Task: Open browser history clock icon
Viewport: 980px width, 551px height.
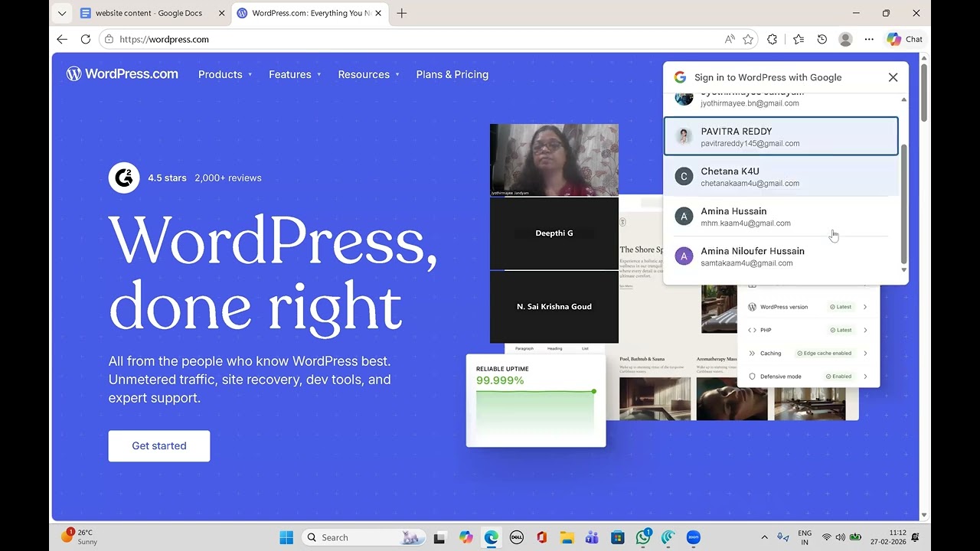Action: pos(822,39)
